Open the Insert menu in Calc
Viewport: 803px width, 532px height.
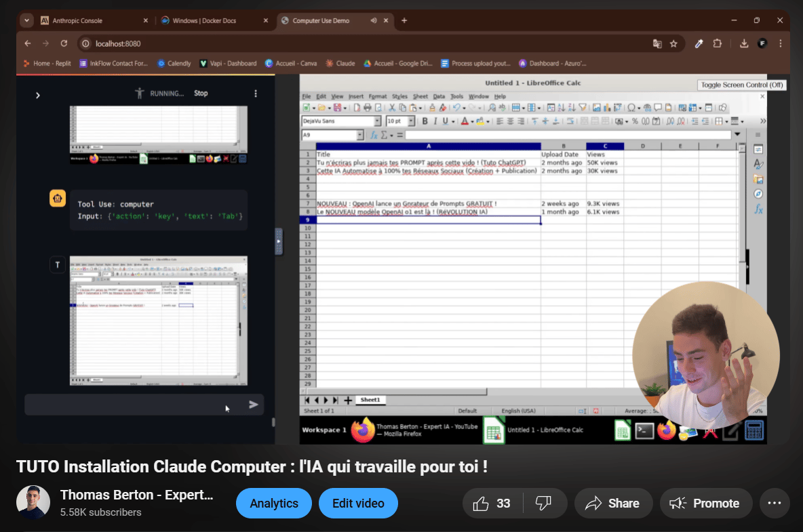pos(355,96)
